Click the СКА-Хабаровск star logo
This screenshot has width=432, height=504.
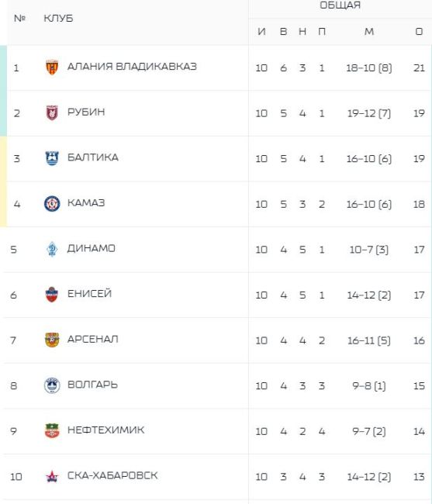[52, 476]
